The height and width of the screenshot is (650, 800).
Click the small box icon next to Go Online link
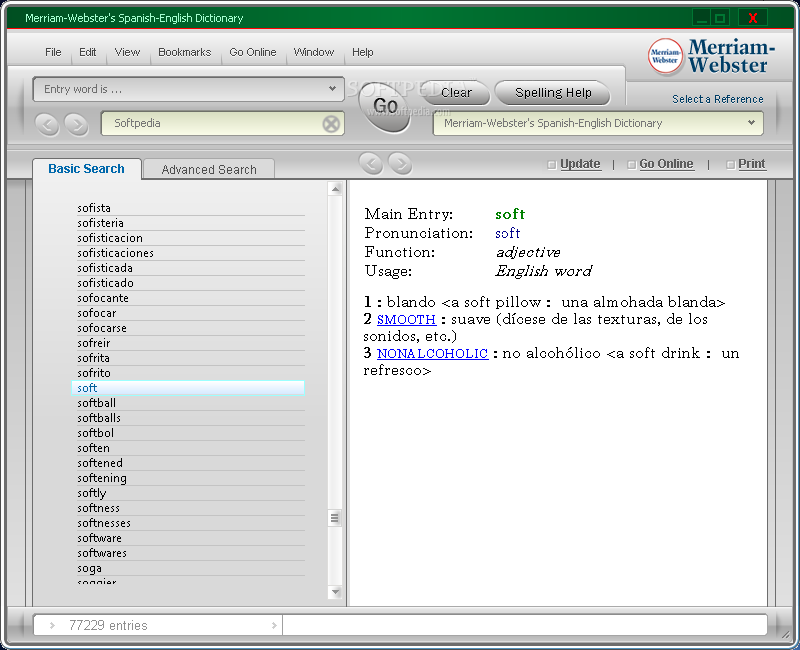[x=632, y=164]
